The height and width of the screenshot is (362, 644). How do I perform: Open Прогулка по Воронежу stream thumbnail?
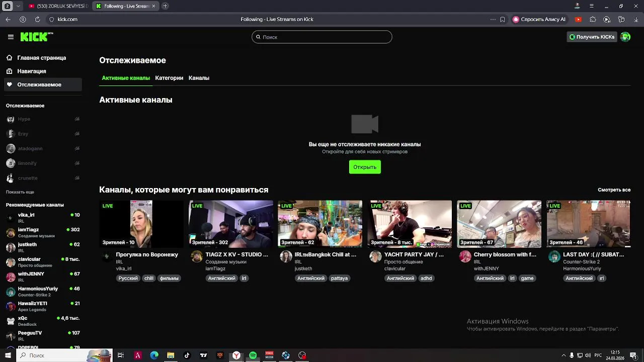pos(141,224)
